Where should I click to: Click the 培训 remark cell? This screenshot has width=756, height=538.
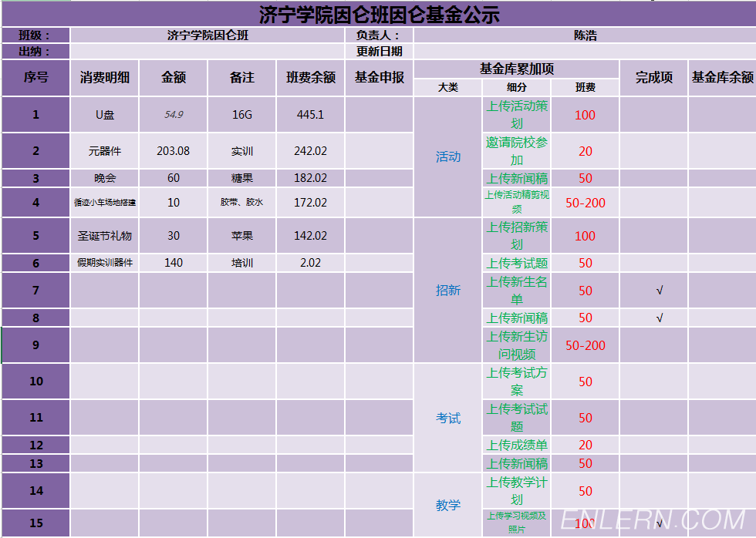tap(242, 263)
